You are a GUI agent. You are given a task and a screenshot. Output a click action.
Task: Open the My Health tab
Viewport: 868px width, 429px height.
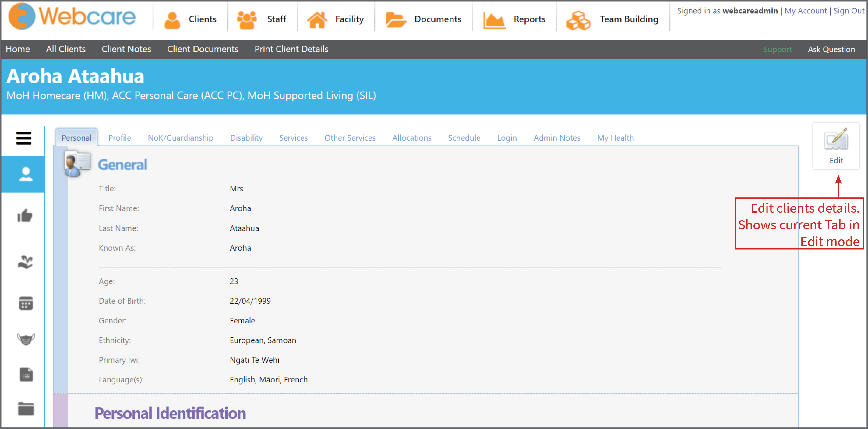click(x=615, y=138)
